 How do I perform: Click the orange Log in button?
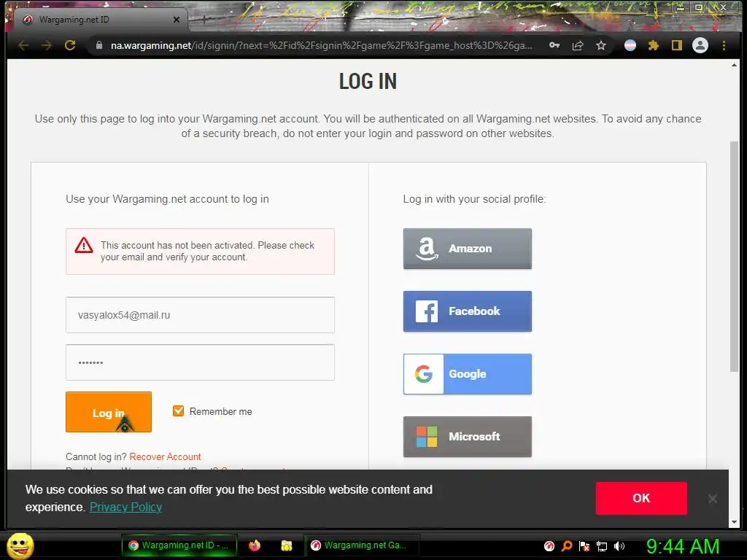coord(109,412)
